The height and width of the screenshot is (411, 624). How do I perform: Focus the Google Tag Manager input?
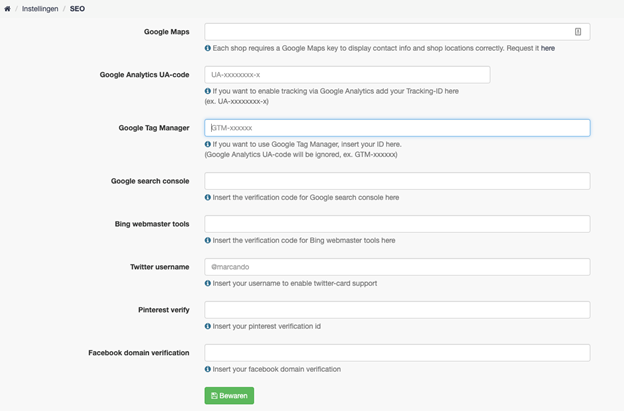[397, 128]
